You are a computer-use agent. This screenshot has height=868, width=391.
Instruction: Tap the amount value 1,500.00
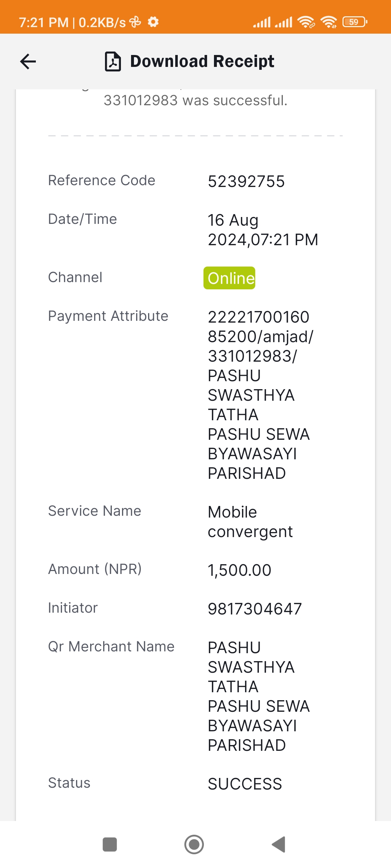tap(239, 570)
